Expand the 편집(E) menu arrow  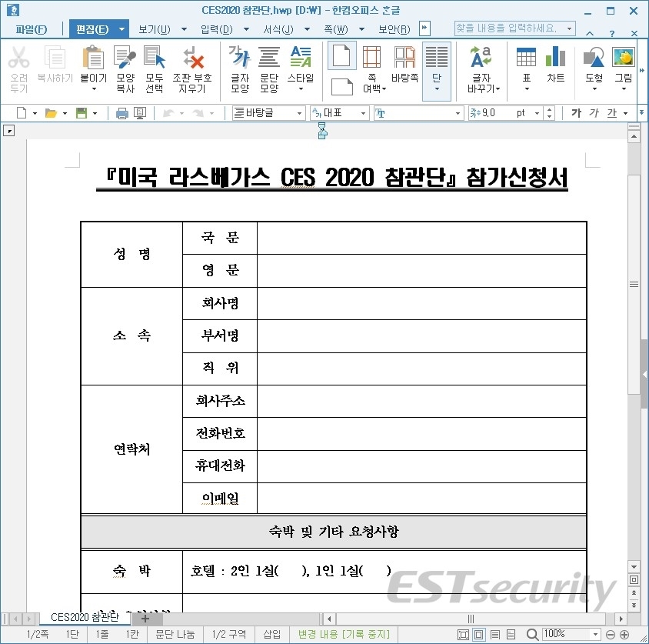click(121, 29)
